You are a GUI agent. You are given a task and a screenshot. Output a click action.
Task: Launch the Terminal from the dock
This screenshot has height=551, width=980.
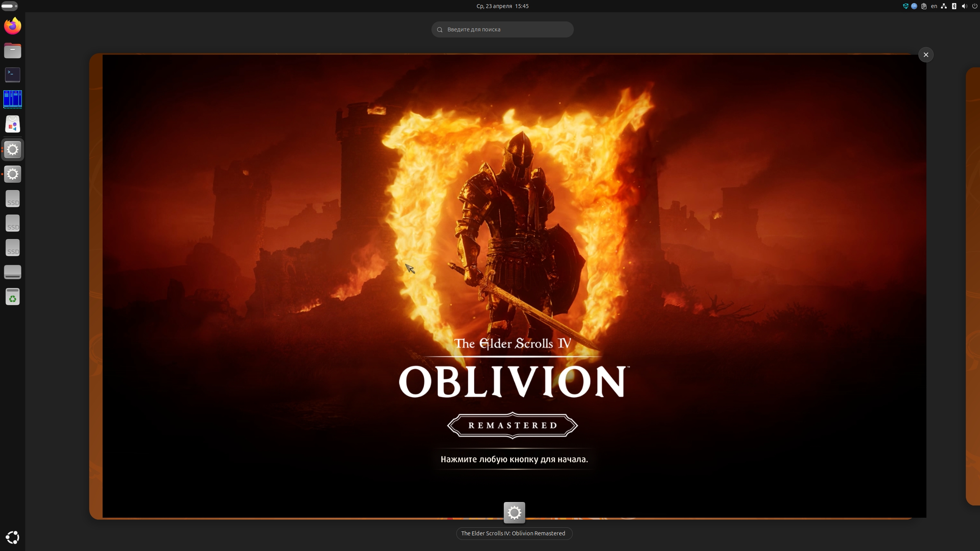13,75
